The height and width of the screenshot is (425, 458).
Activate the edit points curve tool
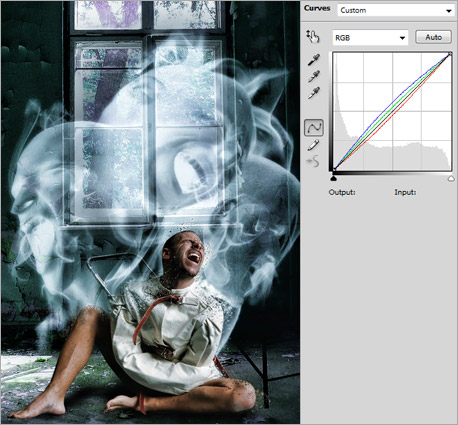click(x=314, y=127)
